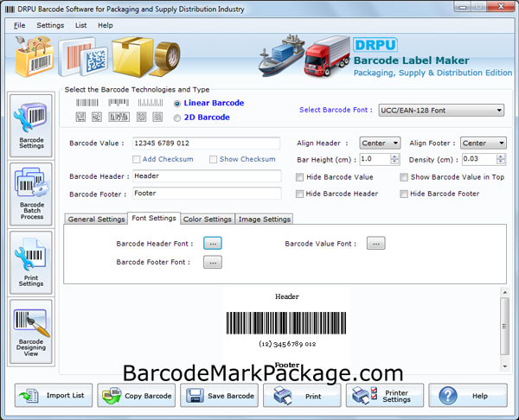Image resolution: width=519 pixels, height=420 pixels.
Task: Open Printer Settings at the bottom
Action: pos(385,395)
